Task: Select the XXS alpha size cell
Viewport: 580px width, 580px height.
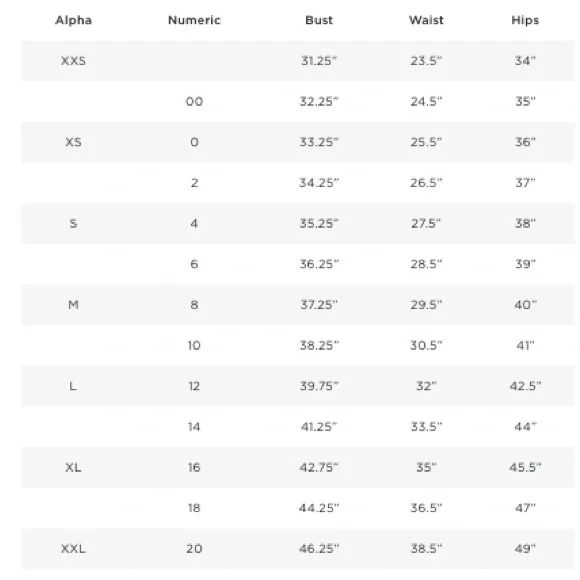Action: point(73,61)
